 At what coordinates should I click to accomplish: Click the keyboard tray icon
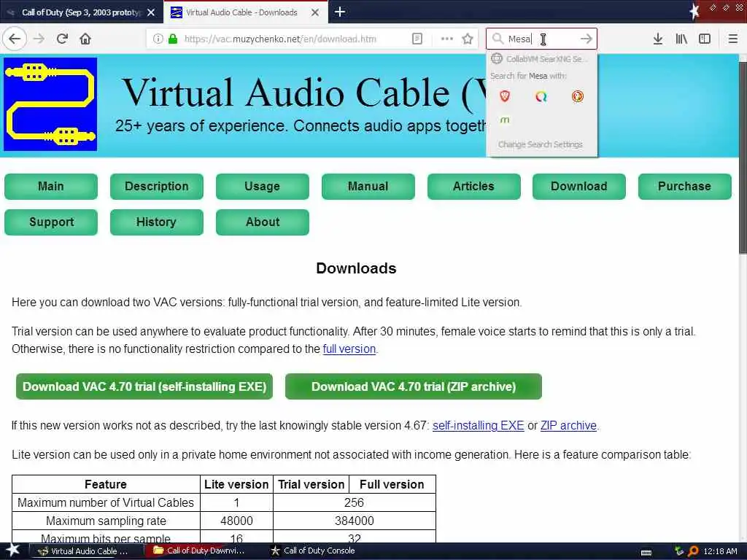[646, 552]
